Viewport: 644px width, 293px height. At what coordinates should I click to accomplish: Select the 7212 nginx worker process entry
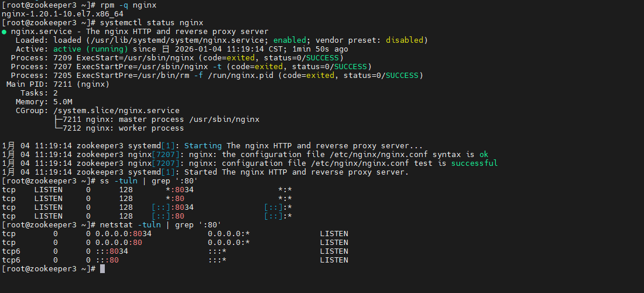click(x=119, y=128)
